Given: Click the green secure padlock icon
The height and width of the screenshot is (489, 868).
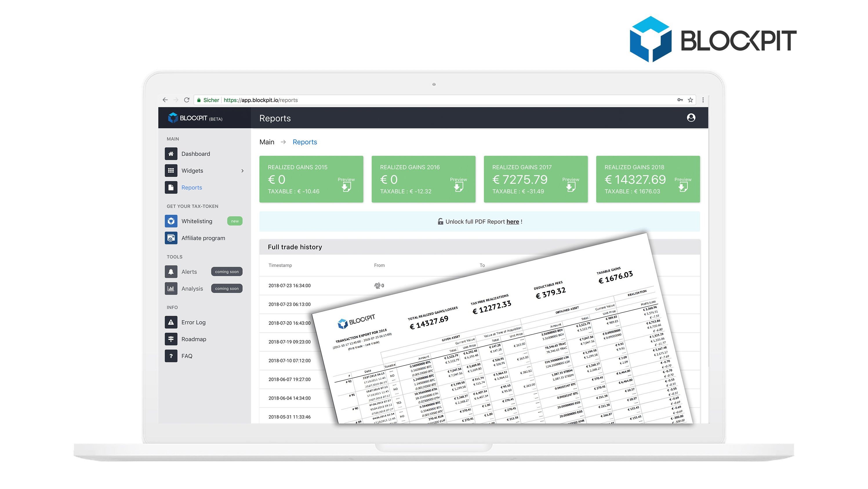Looking at the screenshot, I should (x=199, y=100).
